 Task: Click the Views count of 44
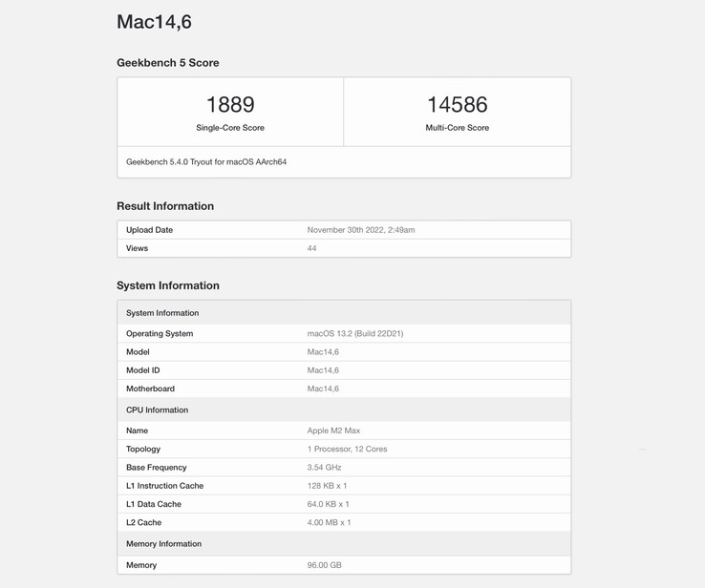tap(312, 248)
